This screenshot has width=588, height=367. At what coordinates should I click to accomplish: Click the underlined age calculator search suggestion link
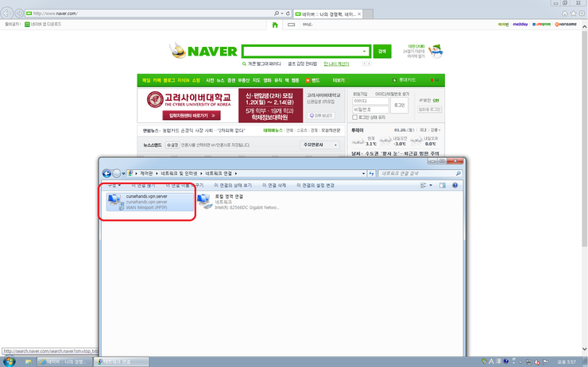click(336, 64)
